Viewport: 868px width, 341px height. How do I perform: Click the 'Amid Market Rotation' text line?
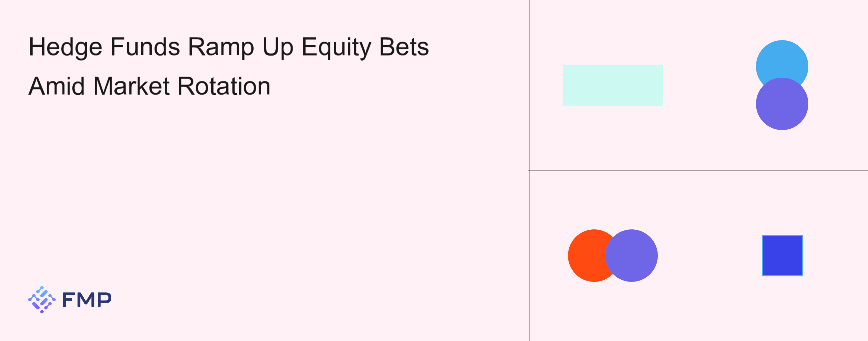[150, 86]
